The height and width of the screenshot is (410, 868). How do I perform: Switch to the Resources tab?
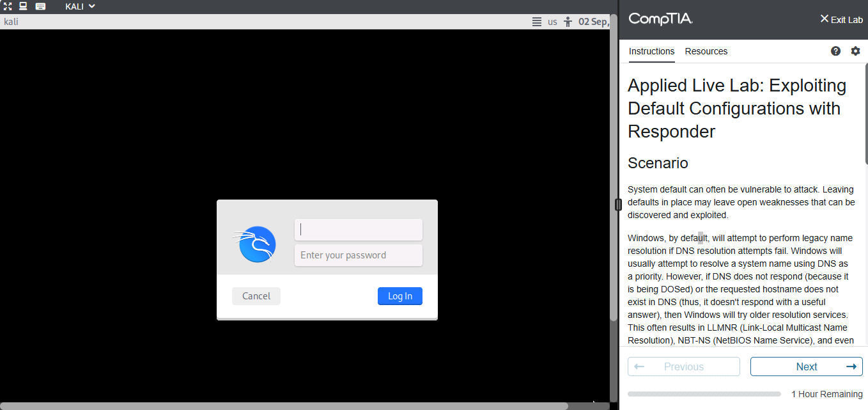(x=706, y=51)
